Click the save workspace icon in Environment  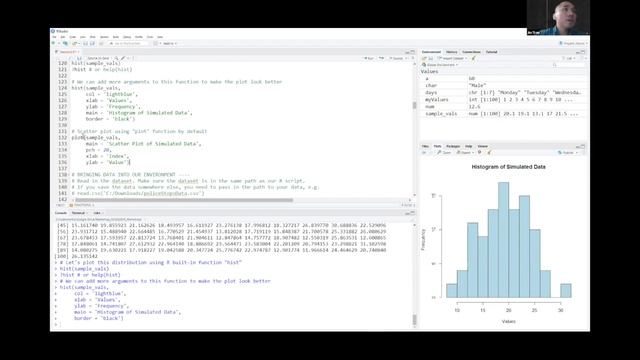click(430, 58)
